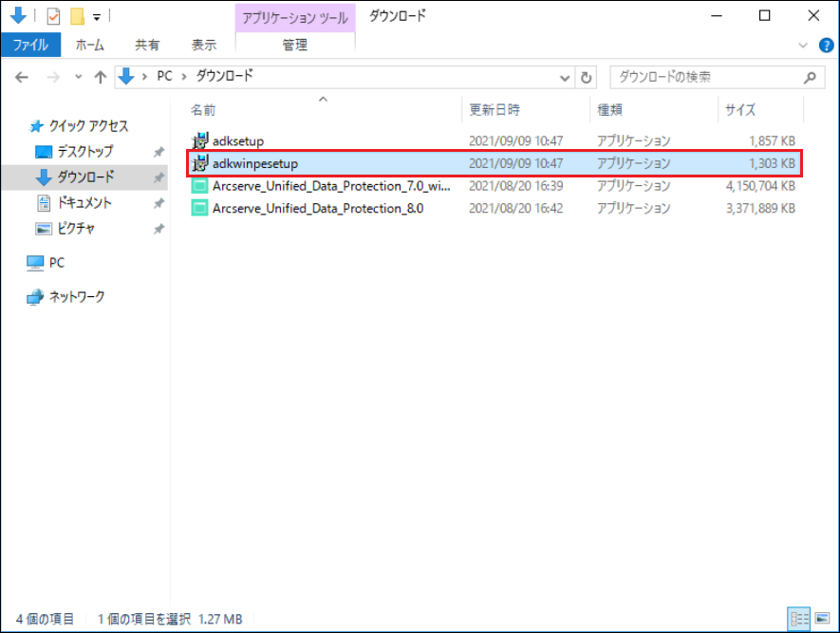This screenshot has height=633, width=840.
Task: Open ドキュメント in navigation pane
Action: coord(84,203)
